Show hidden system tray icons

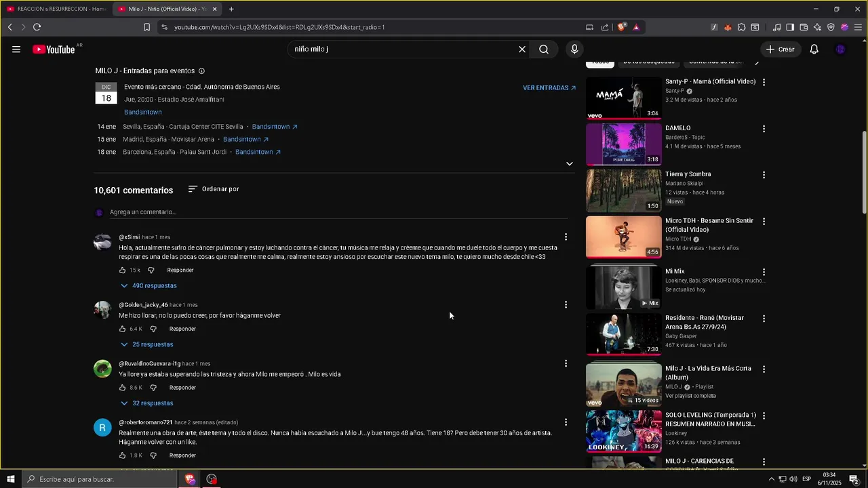click(771, 479)
